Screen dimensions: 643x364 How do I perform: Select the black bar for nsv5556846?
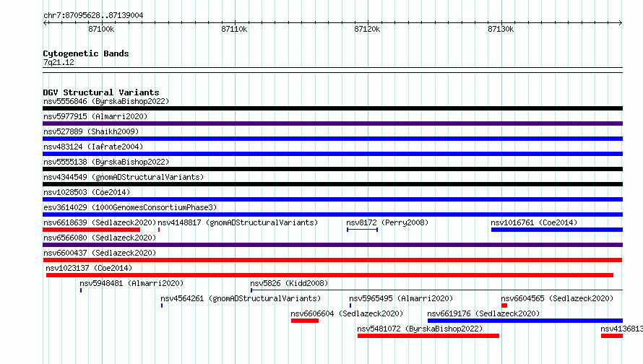coord(332,108)
